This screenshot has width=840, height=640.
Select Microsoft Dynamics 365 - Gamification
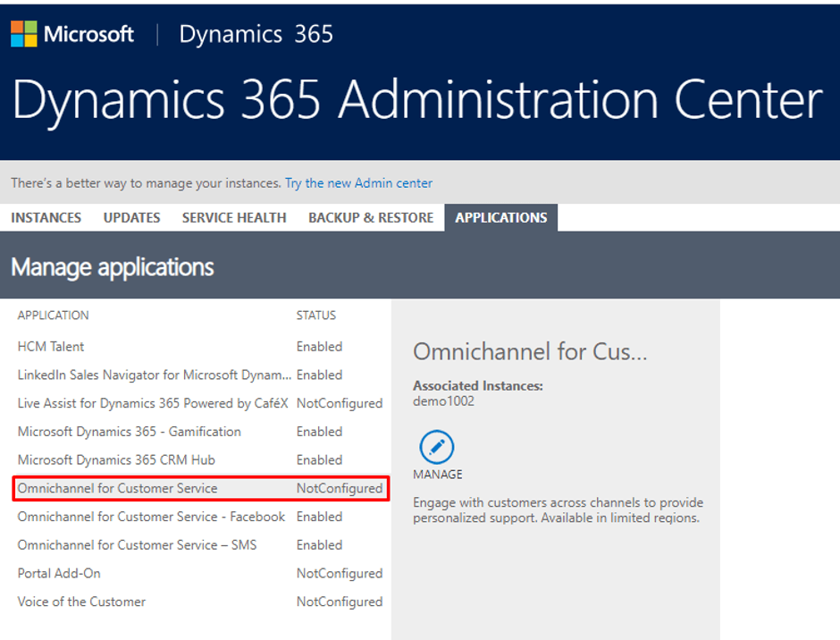click(x=201, y=432)
